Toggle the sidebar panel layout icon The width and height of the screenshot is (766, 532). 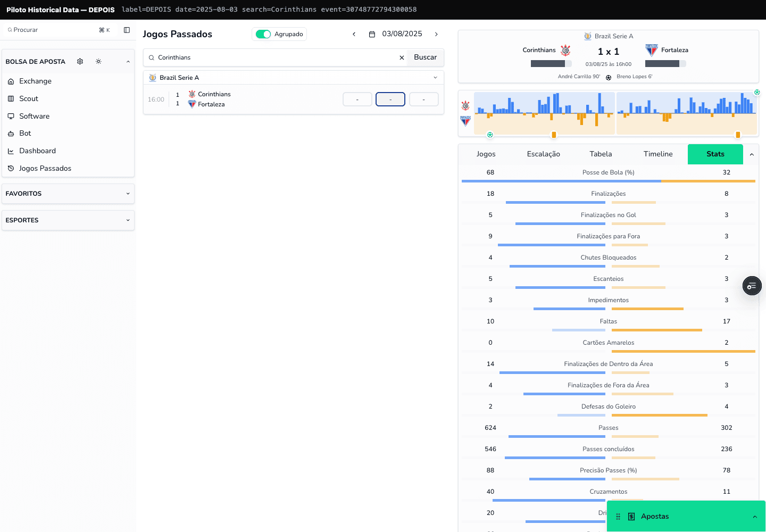[x=127, y=30]
